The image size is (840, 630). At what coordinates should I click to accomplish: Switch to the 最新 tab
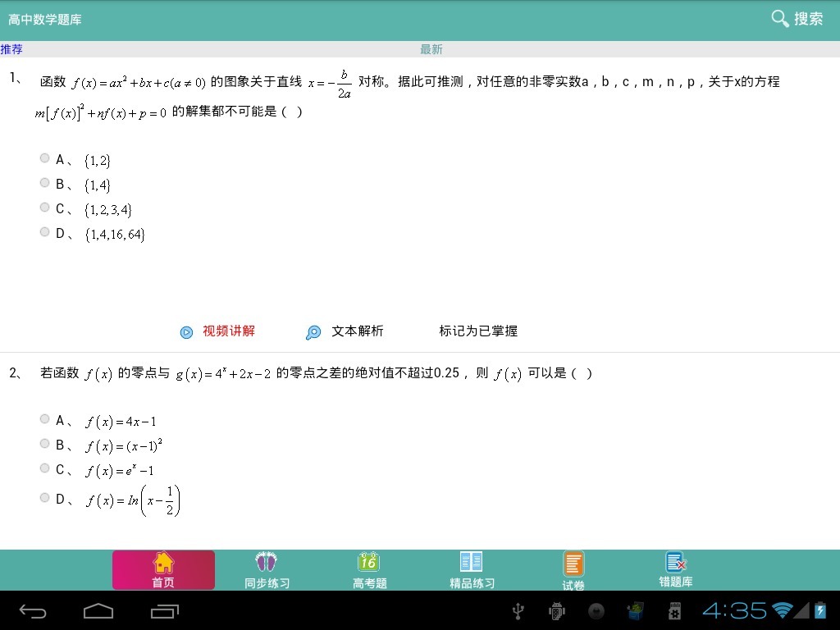[x=431, y=49]
